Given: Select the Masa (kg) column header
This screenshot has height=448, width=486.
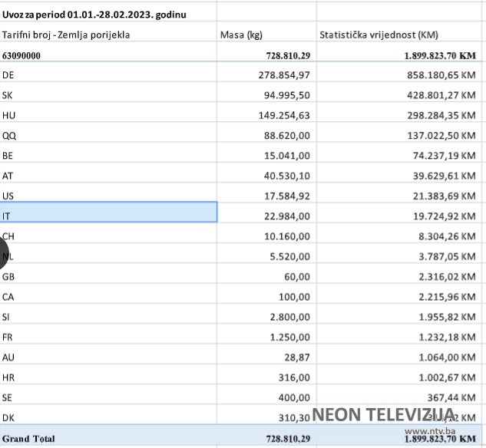Looking at the screenshot, I should (242, 35).
